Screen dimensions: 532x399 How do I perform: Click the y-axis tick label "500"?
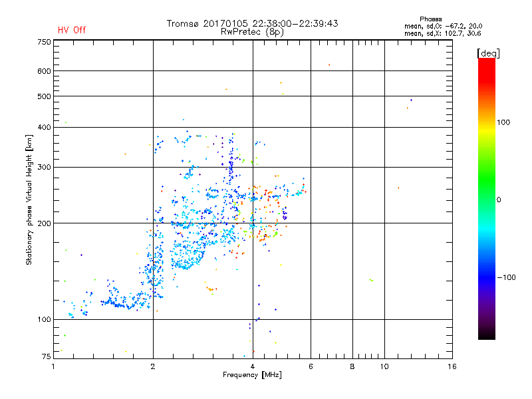[44, 96]
